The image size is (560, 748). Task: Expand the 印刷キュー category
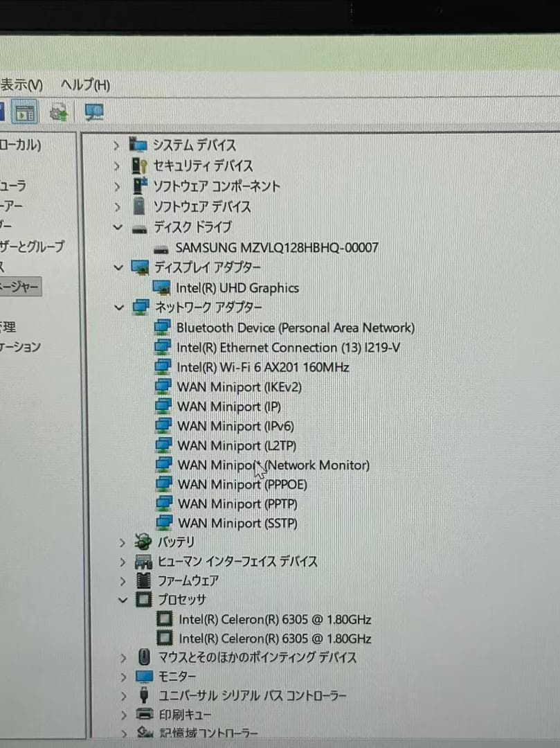pos(125,715)
